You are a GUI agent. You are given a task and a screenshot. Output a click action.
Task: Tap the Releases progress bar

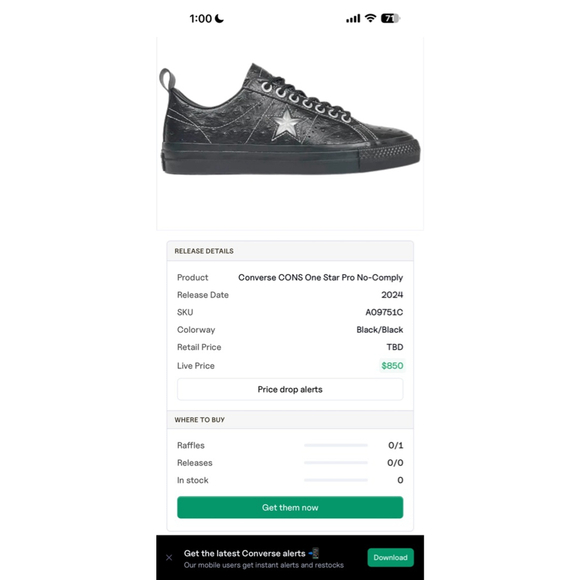[x=336, y=463]
